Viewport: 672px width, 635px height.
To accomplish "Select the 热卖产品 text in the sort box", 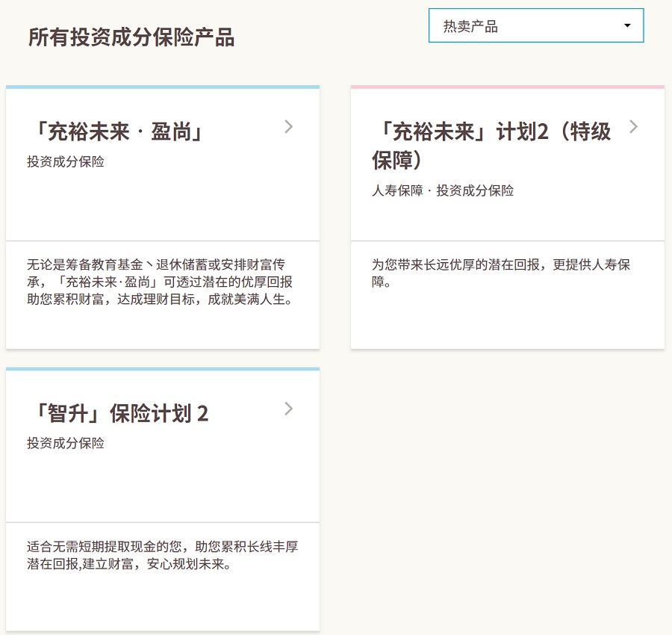I will (470, 27).
